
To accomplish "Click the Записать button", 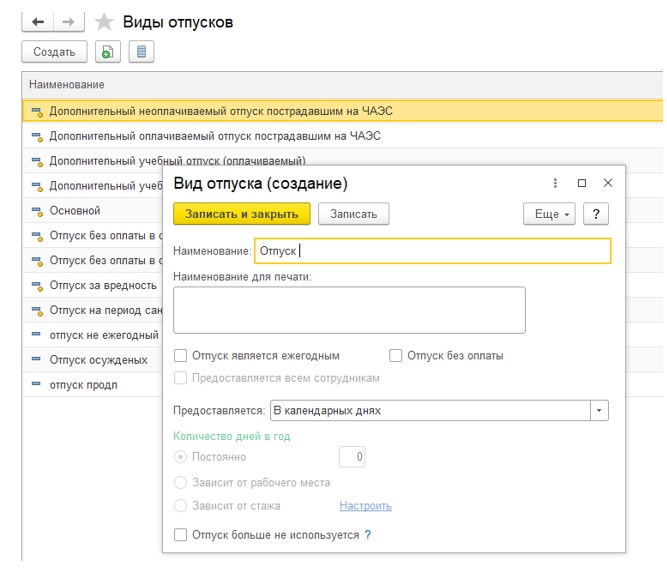I will (353, 214).
